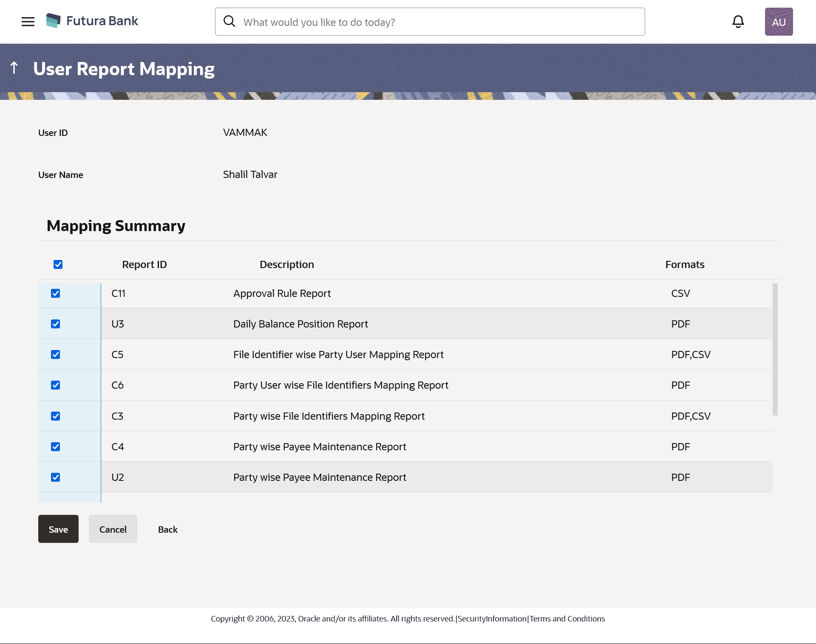This screenshot has width=816, height=644.
Task: Uncheck the C11 Approval Rule Report row
Action: pos(56,294)
